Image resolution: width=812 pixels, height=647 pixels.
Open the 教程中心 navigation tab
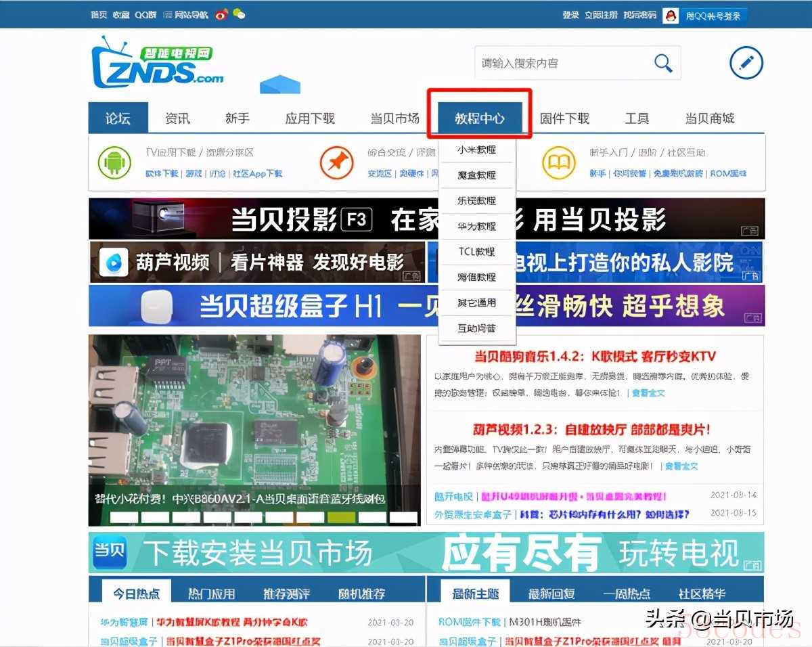[480, 118]
